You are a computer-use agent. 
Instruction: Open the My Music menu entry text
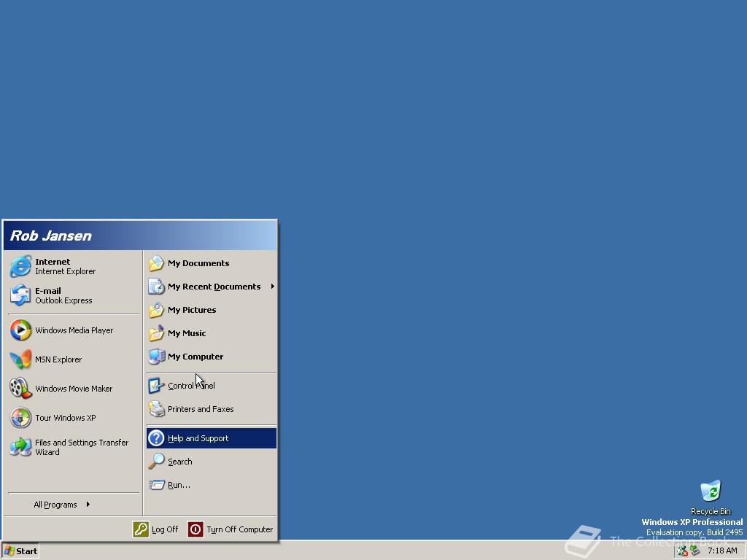(187, 333)
